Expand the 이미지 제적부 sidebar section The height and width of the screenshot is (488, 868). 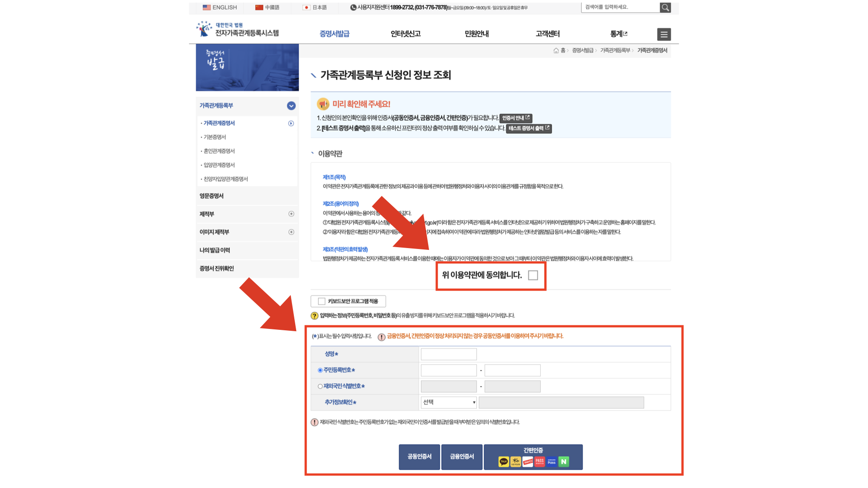[x=291, y=232]
